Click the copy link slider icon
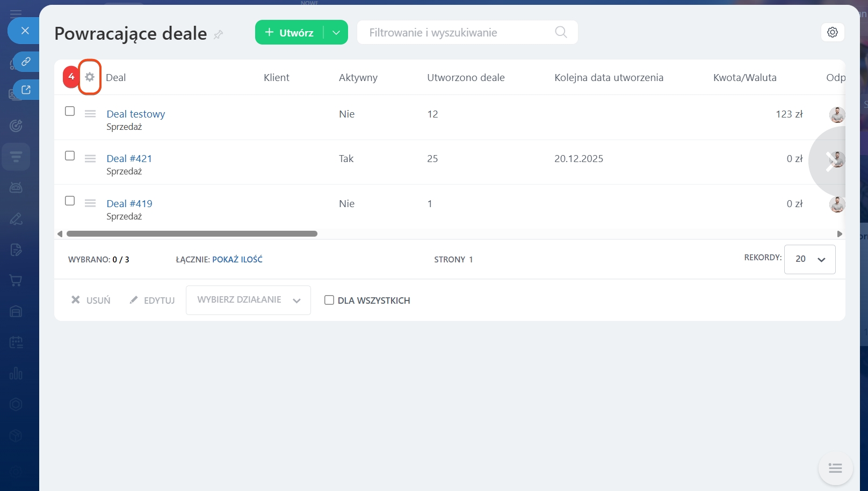The image size is (868, 491). [26, 62]
